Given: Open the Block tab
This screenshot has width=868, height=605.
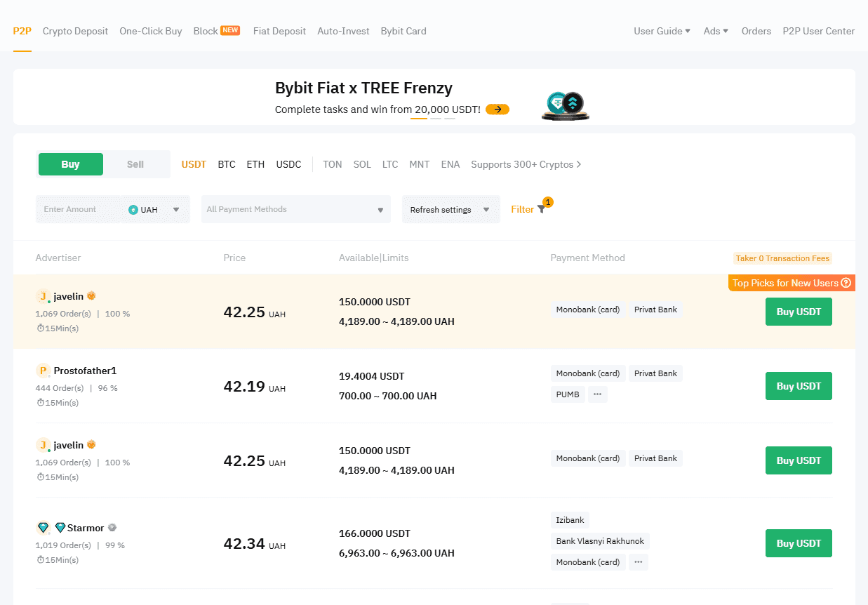Looking at the screenshot, I should pyautogui.click(x=206, y=31).
